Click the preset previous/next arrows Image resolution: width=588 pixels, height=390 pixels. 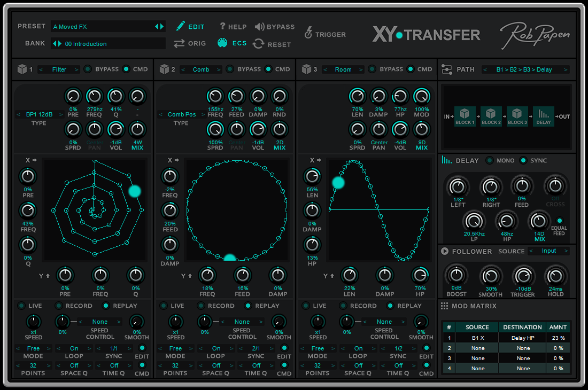[x=159, y=26]
